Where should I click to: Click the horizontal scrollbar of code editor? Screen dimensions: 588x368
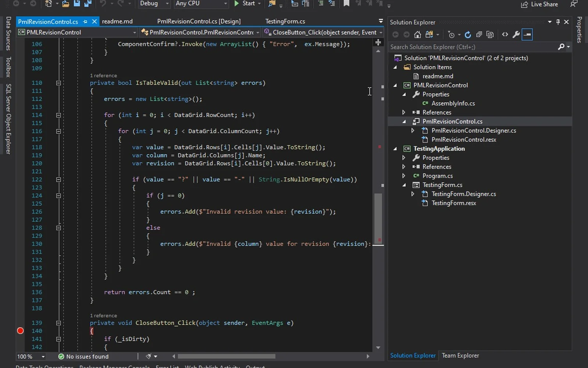tap(227, 356)
